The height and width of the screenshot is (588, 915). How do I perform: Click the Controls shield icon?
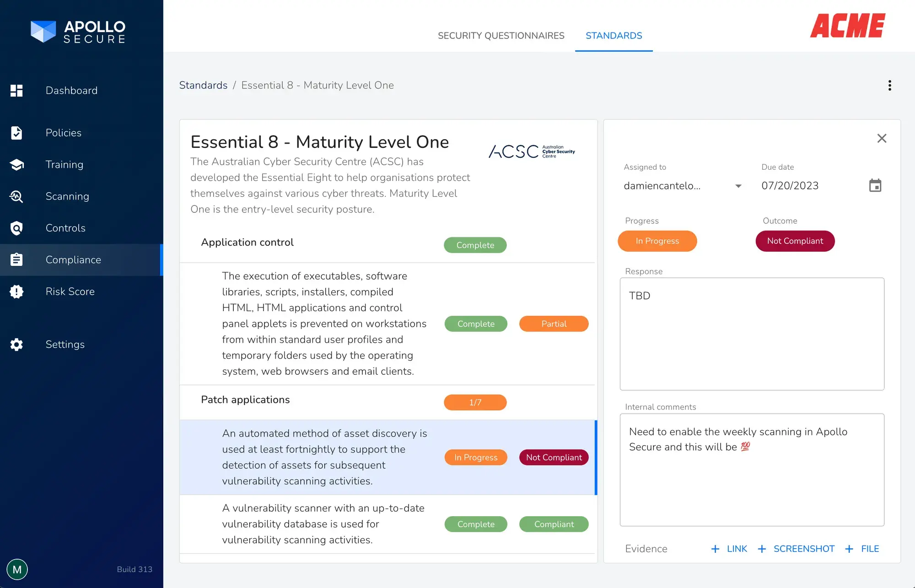[x=16, y=228]
